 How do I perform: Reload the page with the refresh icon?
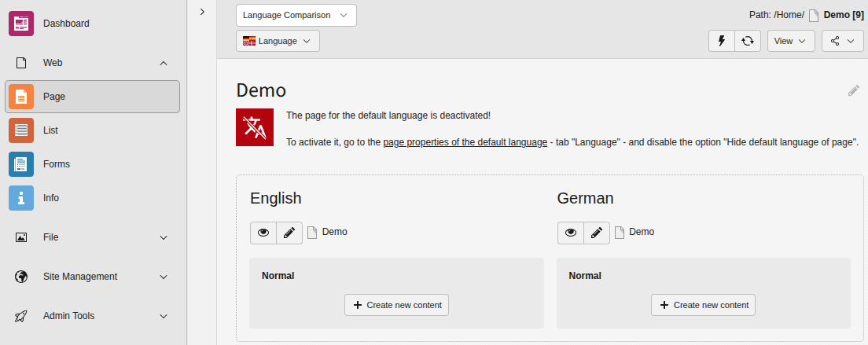tap(748, 41)
